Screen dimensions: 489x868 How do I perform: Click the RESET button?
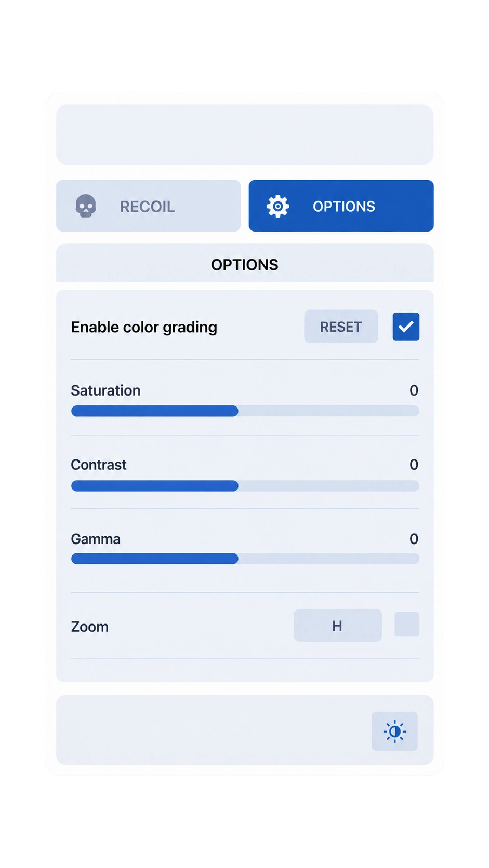(341, 327)
